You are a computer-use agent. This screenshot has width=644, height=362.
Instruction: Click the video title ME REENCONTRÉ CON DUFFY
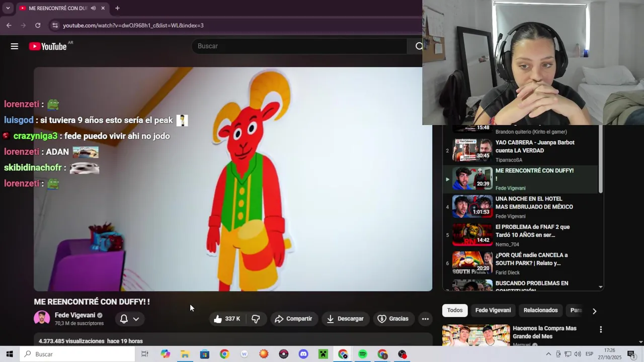pyautogui.click(x=92, y=302)
